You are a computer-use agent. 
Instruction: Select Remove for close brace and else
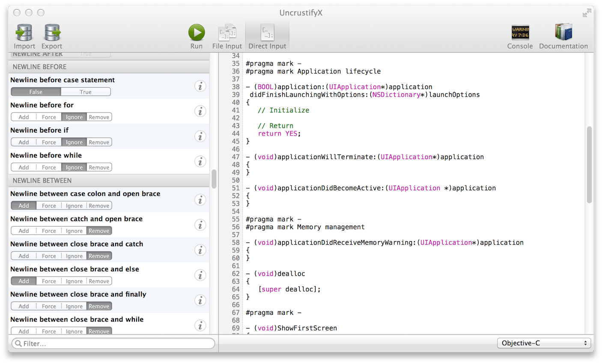(99, 281)
